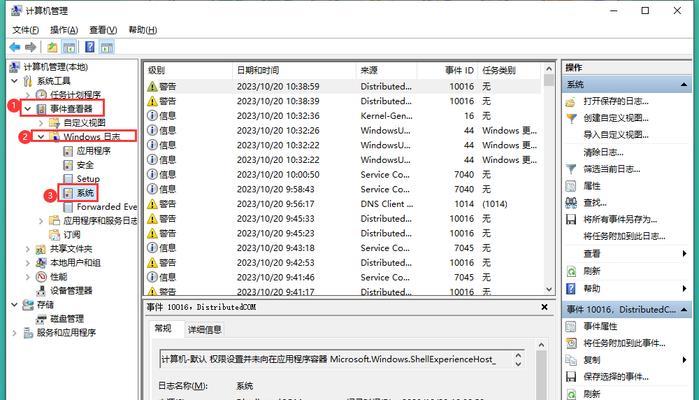Open the 帮助 menu

pyautogui.click(x=143, y=30)
